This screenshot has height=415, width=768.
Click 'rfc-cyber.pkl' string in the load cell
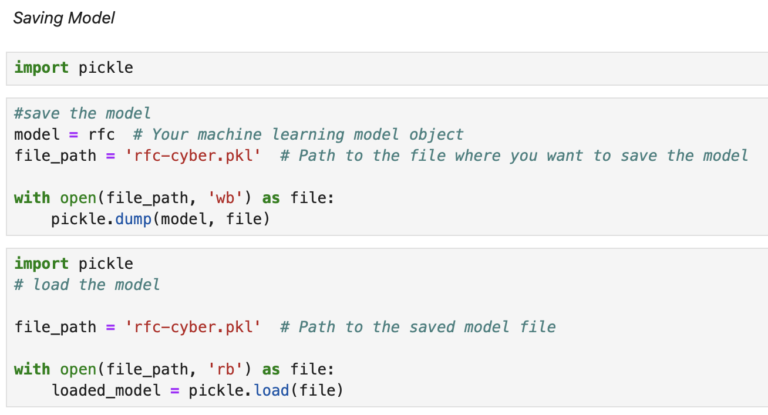179,327
